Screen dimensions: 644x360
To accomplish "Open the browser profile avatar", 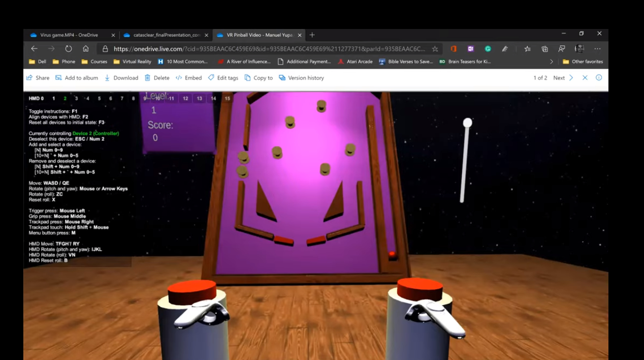I will coord(579,49).
